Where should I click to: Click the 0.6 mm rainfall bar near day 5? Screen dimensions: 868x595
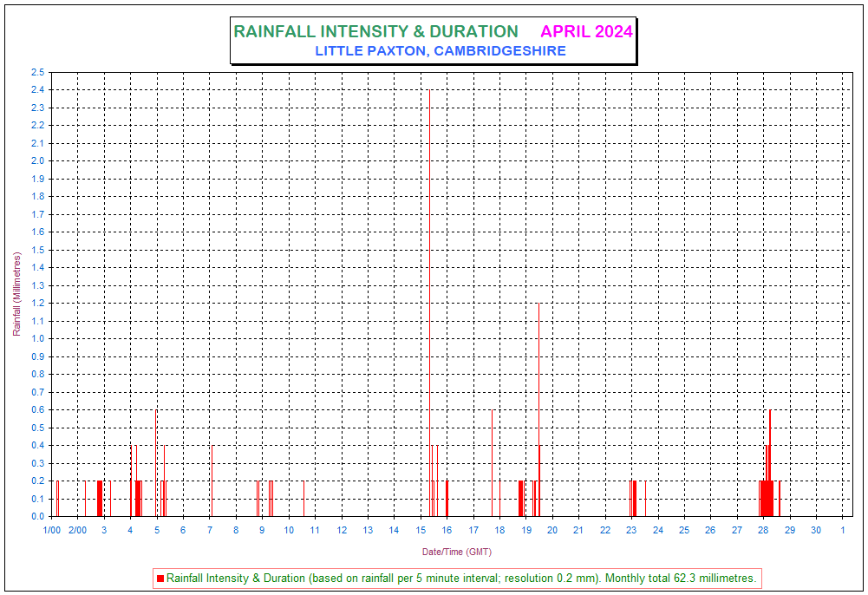pos(155,462)
